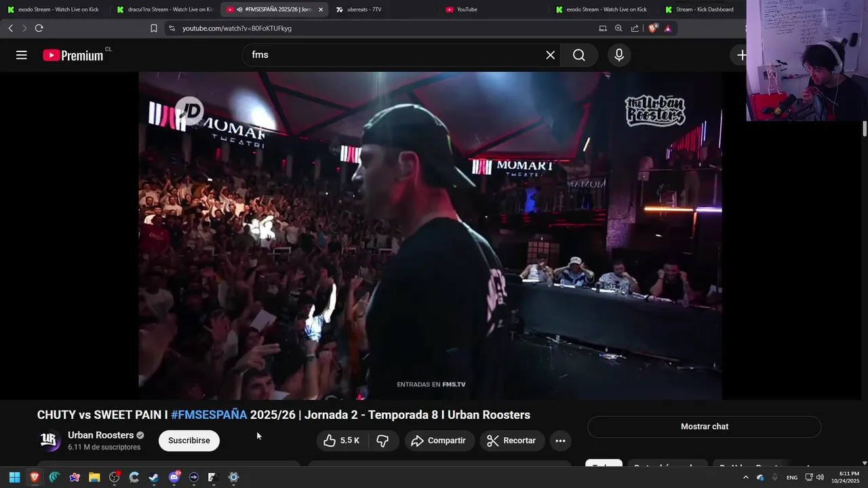
Task: Go to the YouTube Premium home logo
Action: coord(73,56)
